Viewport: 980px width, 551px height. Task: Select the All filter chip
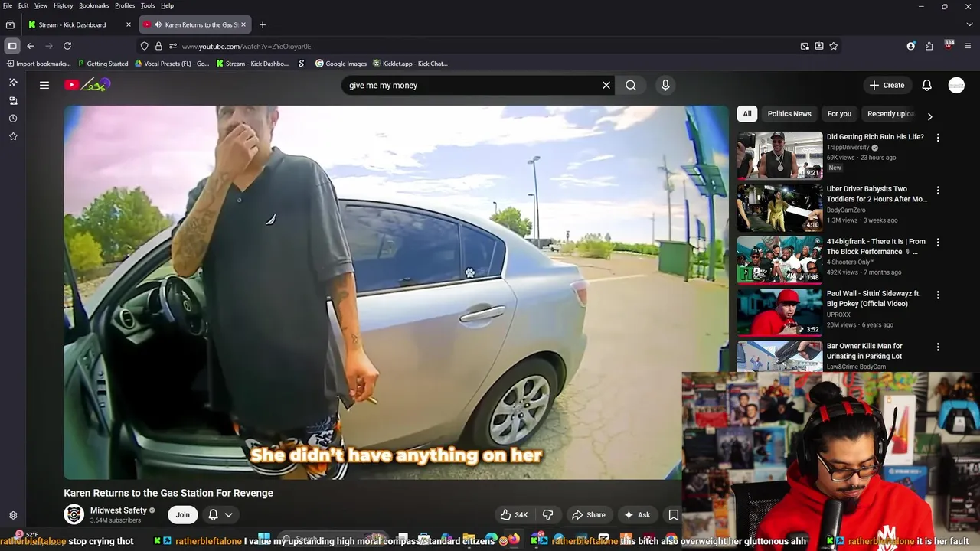(747, 113)
